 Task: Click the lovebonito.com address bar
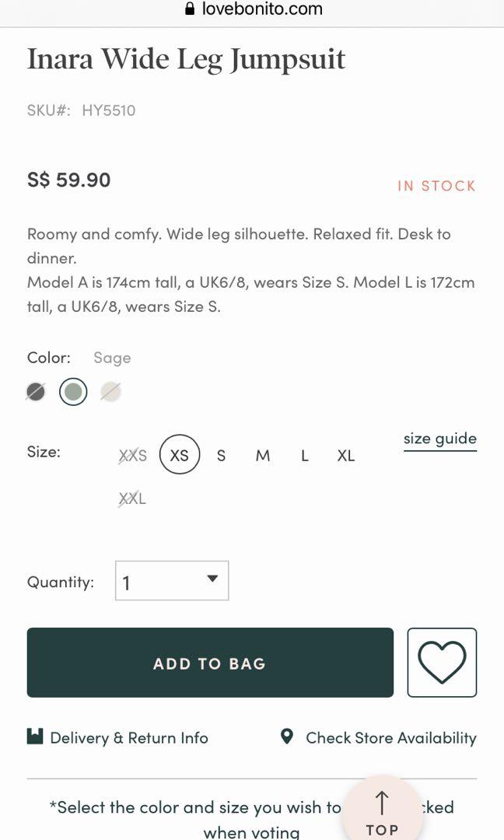click(x=261, y=9)
